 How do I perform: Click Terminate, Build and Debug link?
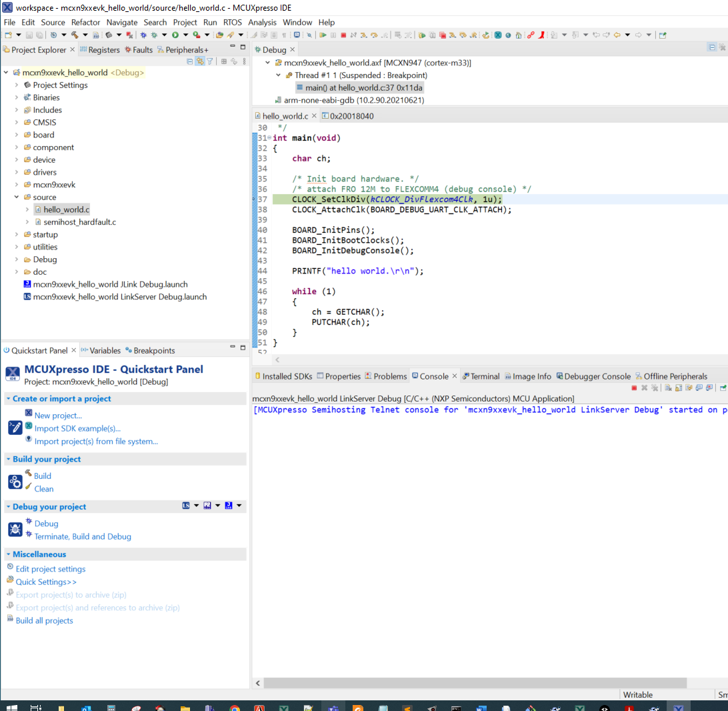click(83, 536)
